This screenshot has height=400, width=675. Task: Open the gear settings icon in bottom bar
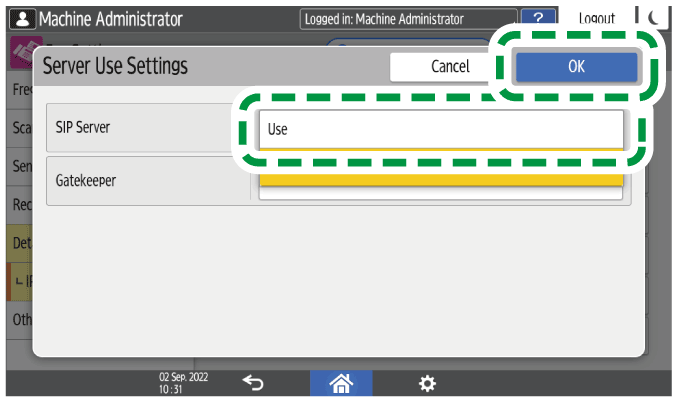(427, 383)
